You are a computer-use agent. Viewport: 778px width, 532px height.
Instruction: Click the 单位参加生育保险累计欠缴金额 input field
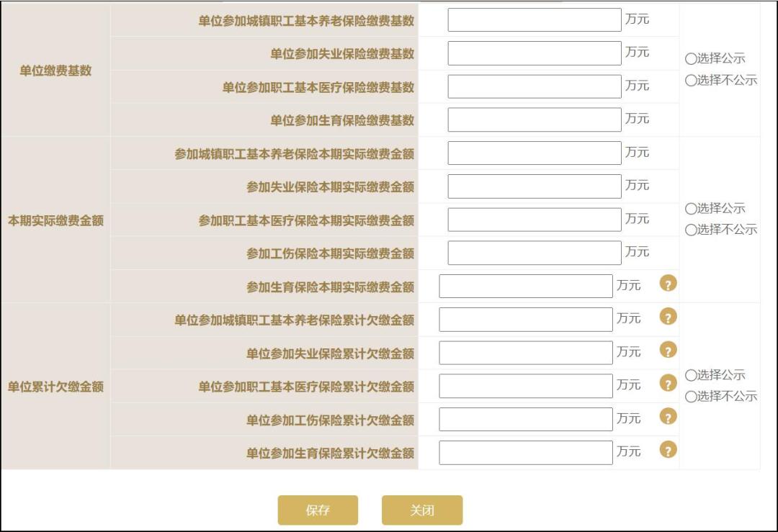click(x=524, y=451)
